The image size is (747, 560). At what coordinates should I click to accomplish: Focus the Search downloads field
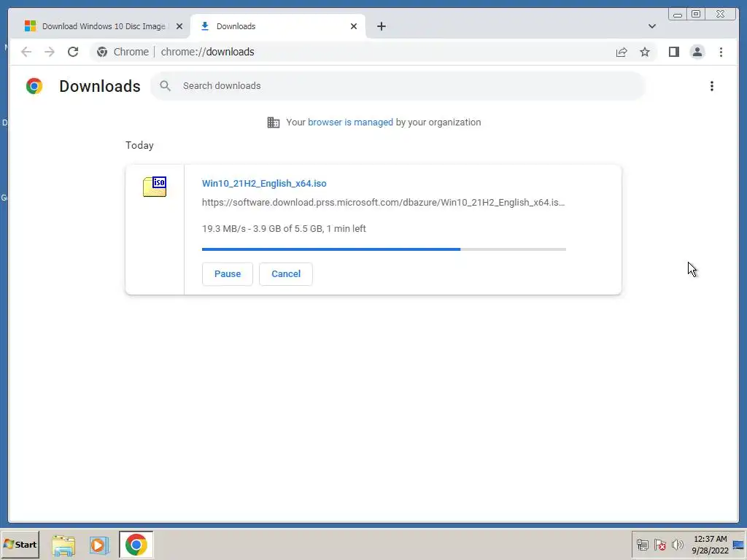pos(398,86)
